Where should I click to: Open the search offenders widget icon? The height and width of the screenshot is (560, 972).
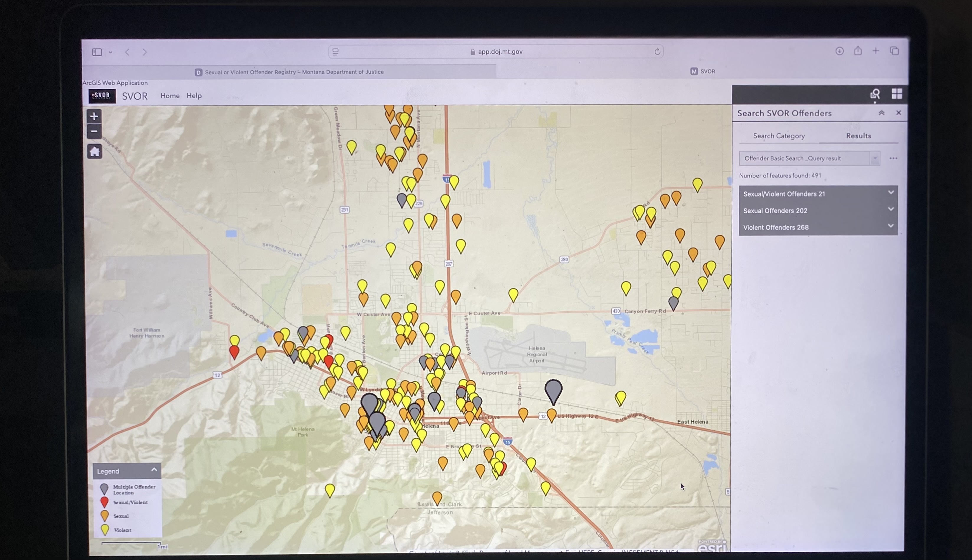coord(875,94)
